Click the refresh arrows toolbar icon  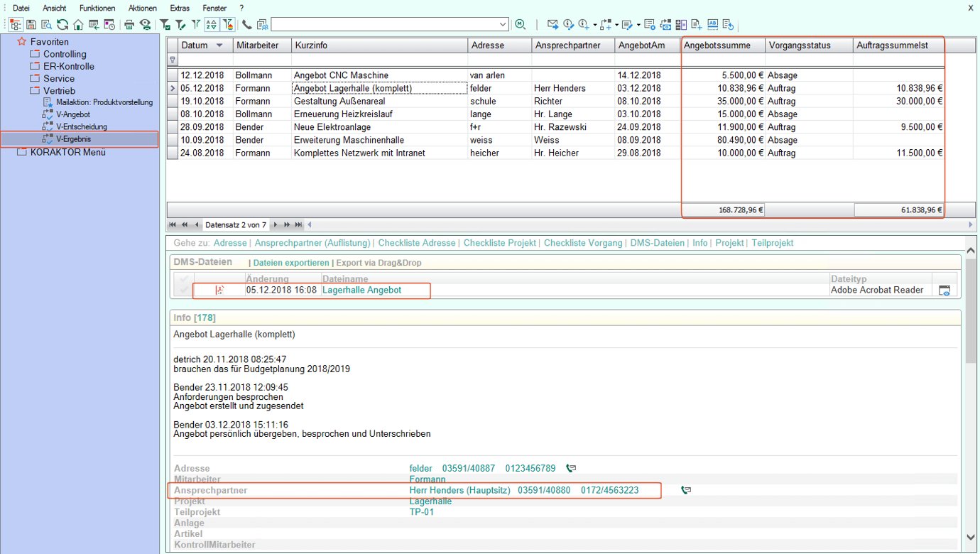(x=62, y=24)
